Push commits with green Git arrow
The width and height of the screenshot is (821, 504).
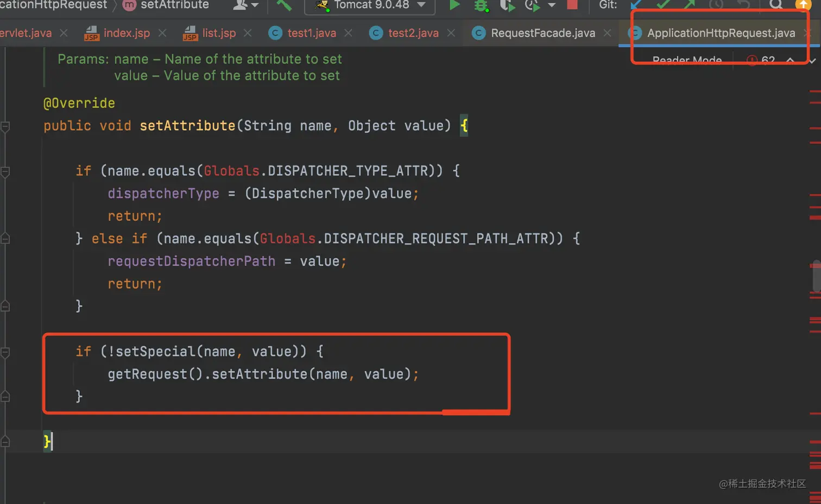point(690,5)
